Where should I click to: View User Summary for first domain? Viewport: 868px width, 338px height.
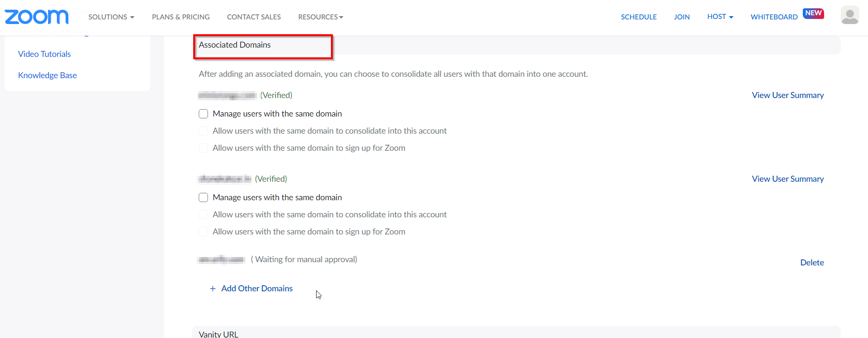click(x=788, y=95)
